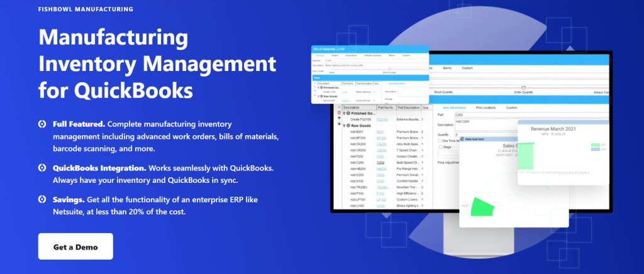
Task: Open Details tab in Bill of Materials window
Action: (x=335, y=55)
